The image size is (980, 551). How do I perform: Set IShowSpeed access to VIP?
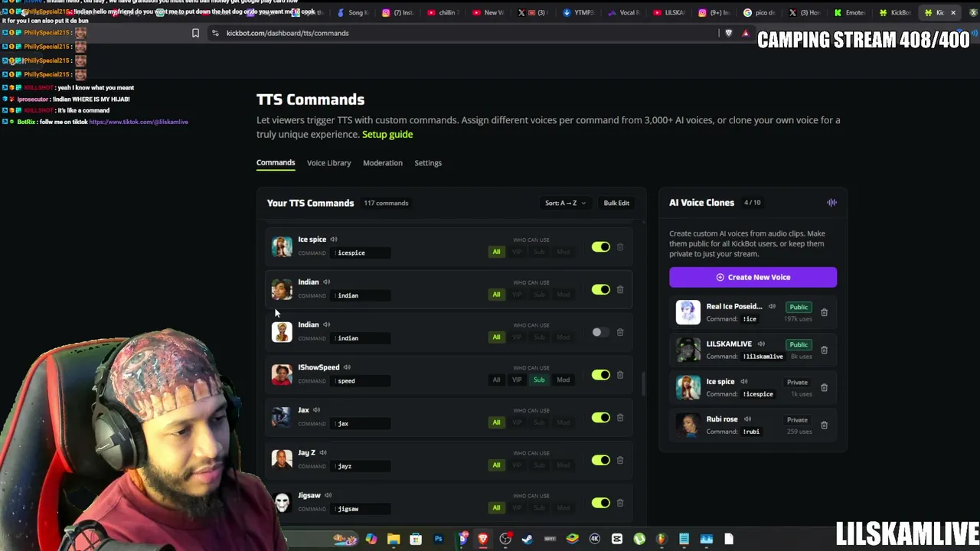517,380
